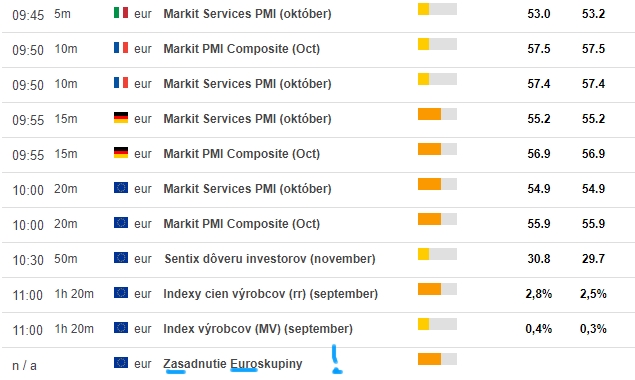Click German flag beside Markit Services PMI
The height and width of the screenshot is (380, 635).
(x=121, y=118)
